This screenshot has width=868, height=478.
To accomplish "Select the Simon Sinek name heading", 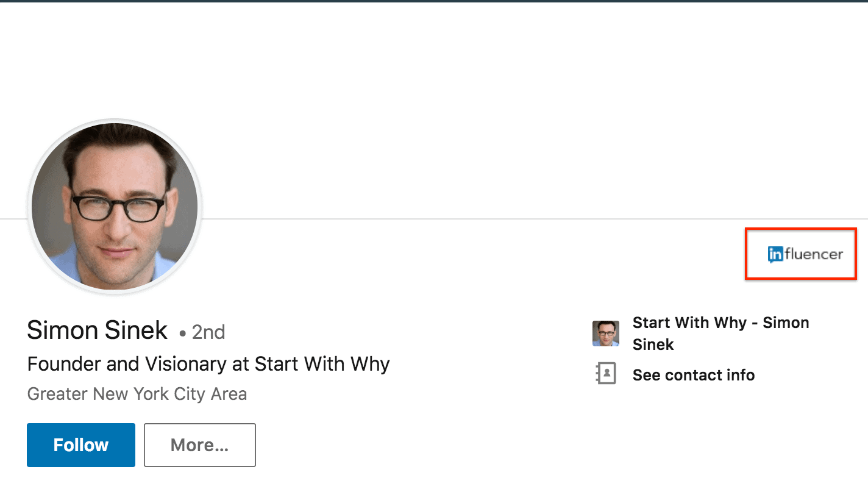I will pos(97,330).
